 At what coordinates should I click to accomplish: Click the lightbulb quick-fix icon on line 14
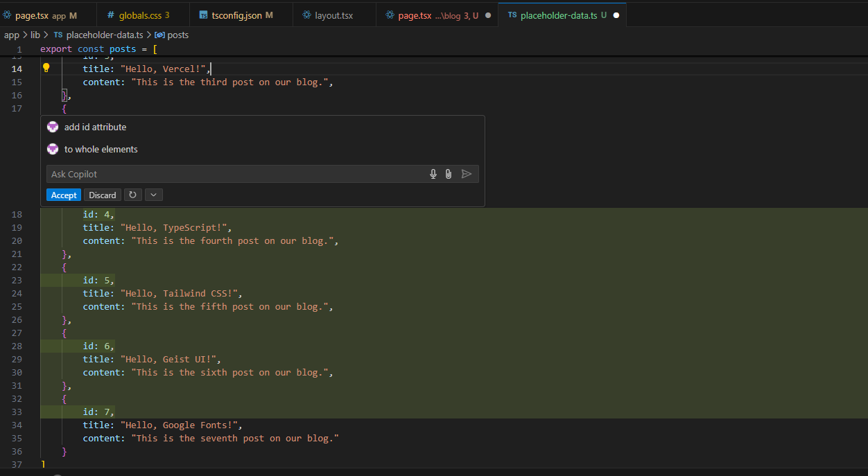[46, 67]
